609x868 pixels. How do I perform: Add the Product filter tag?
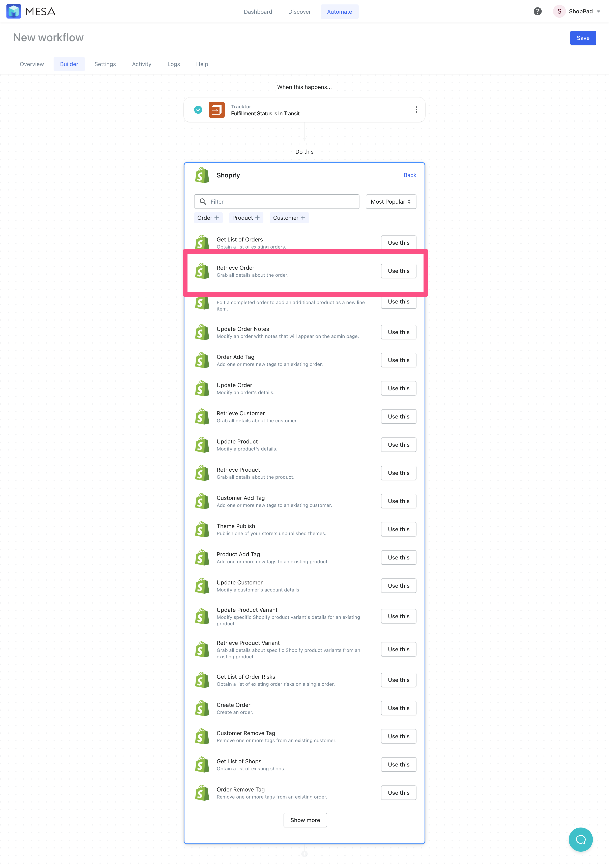[246, 218]
